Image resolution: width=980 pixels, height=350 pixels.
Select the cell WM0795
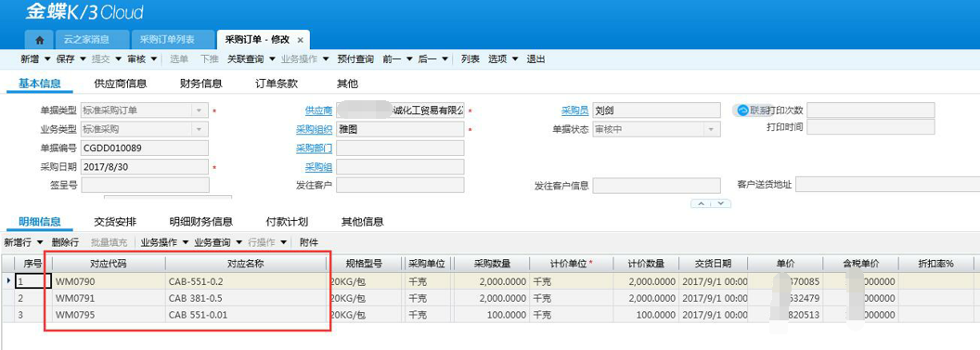click(109, 315)
